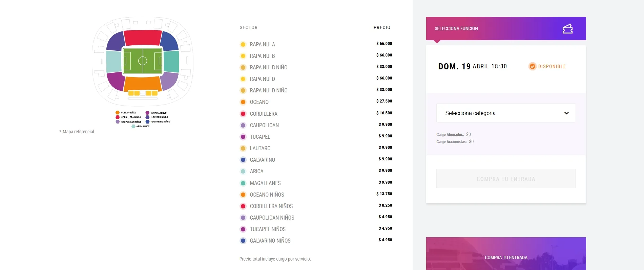Screen dimensions: 644x270
Task: Click the blue dot beside GALVARINO NIÑOS row
Action: click(243, 241)
